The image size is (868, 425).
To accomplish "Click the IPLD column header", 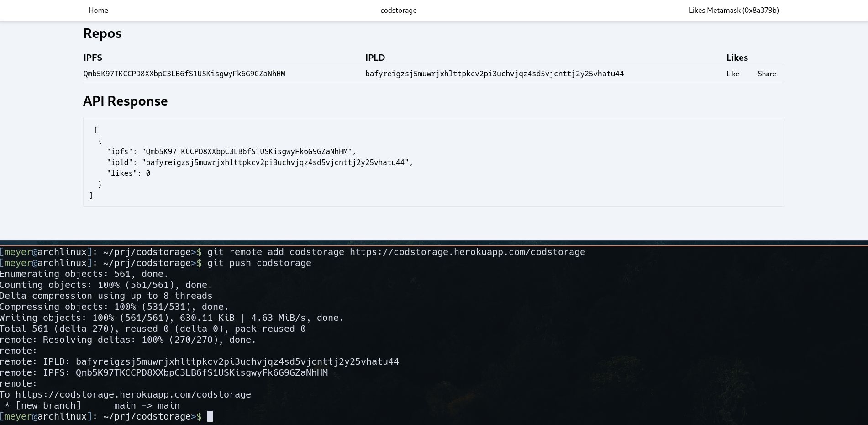I will [x=375, y=58].
